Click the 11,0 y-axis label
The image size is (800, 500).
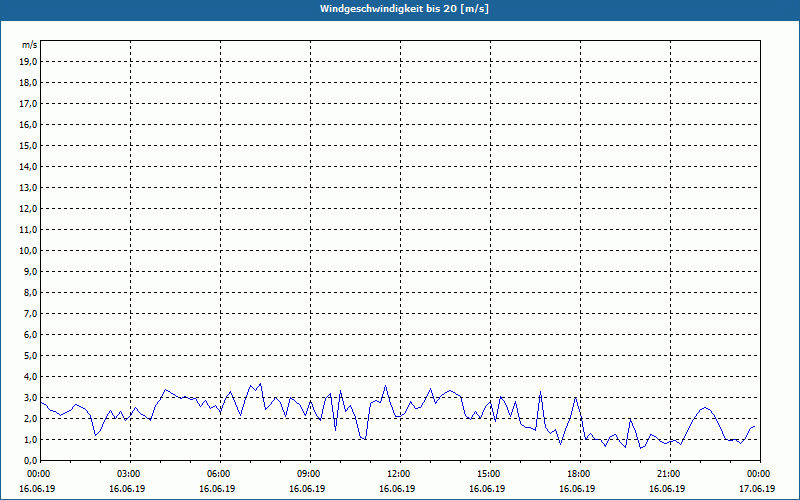[x=30, y=230]
